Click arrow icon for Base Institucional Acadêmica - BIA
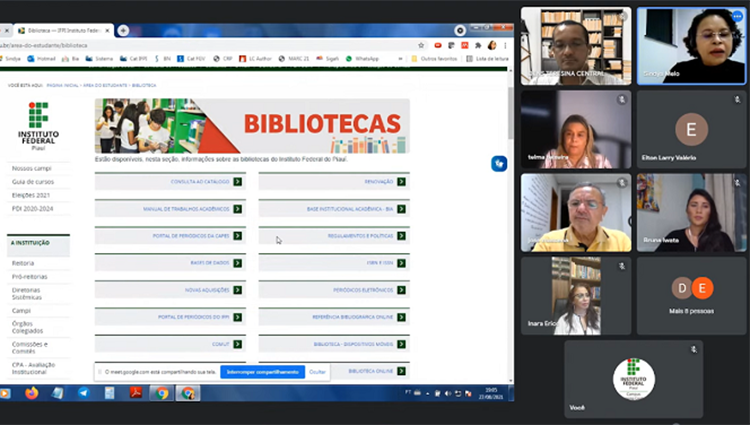750x425 pixels. tap(401, 209)
